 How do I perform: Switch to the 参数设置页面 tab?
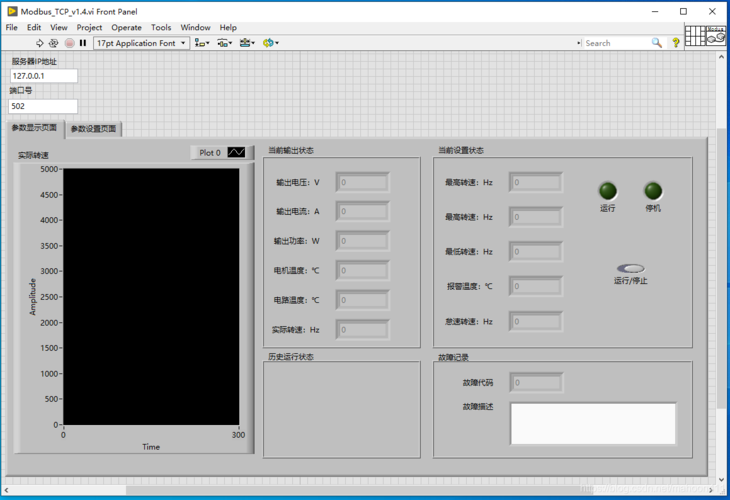point(94,129)
